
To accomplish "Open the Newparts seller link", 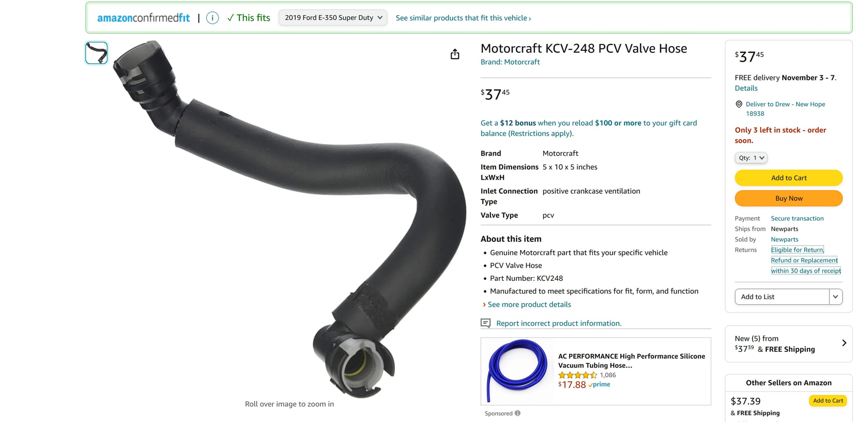I will 784,239.
